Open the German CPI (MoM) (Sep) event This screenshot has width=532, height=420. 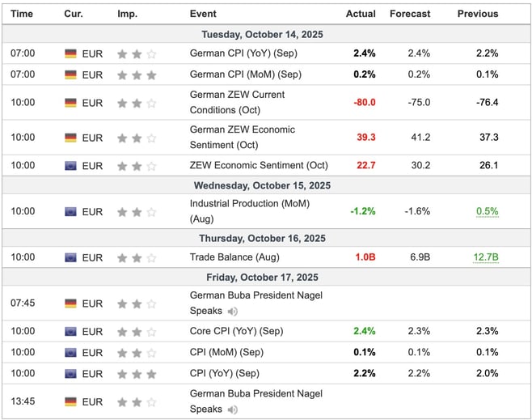pos(245,74)
